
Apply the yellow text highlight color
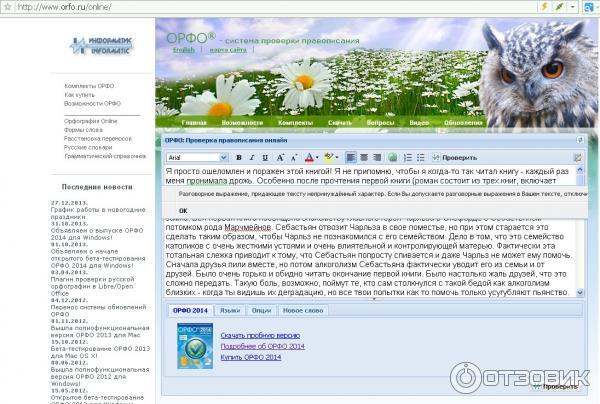tap(328, 157)
